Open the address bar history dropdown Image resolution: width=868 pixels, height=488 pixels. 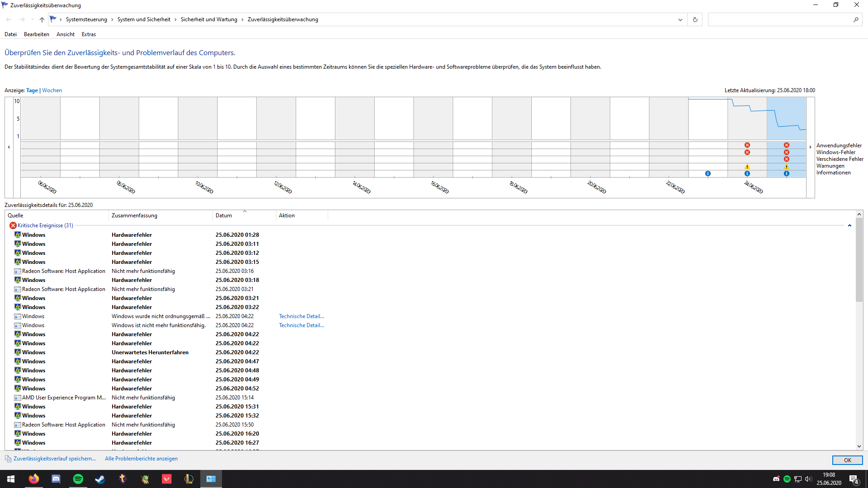680,19
